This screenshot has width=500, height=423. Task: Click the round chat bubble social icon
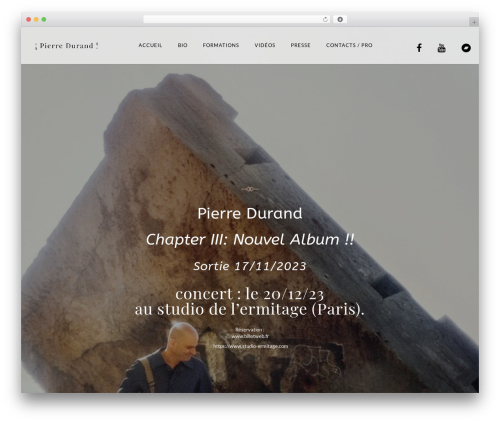pyautogui.click(x=466, y=48)
